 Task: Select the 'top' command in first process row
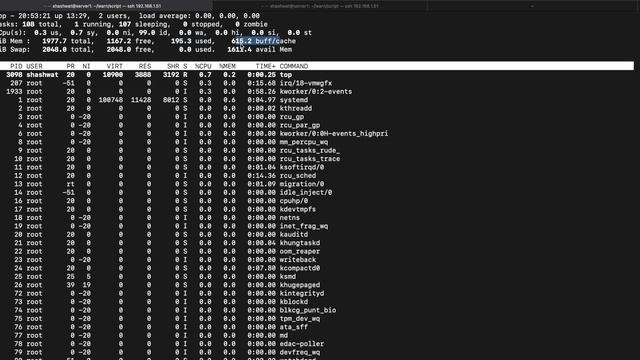pyautogui.click(x=286, y=75)
